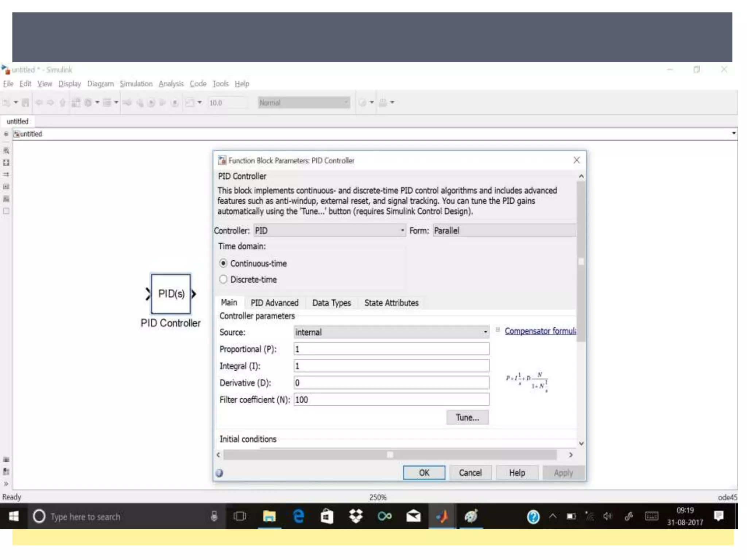Open the Form dropdown showing Parallel

[504, 230]
